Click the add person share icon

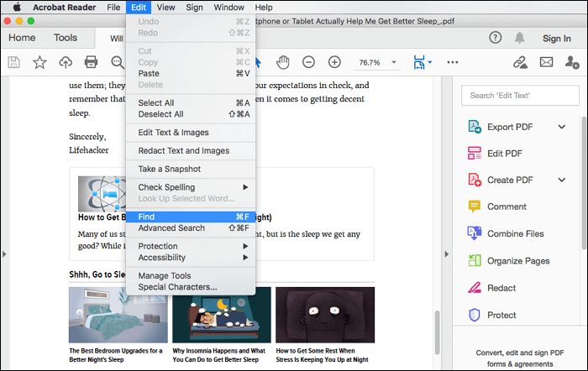pyautogui.click(x=572, y=62)
